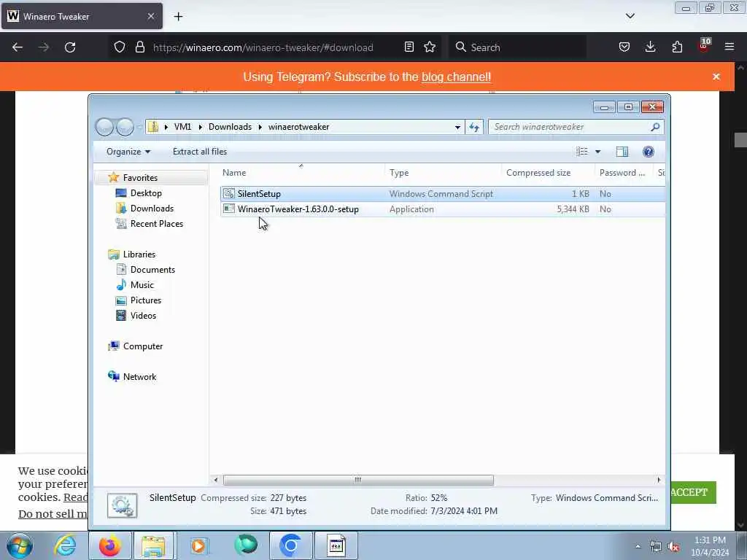Toggle reader view icon
The image size is (747, 560).
coord(409,47)
